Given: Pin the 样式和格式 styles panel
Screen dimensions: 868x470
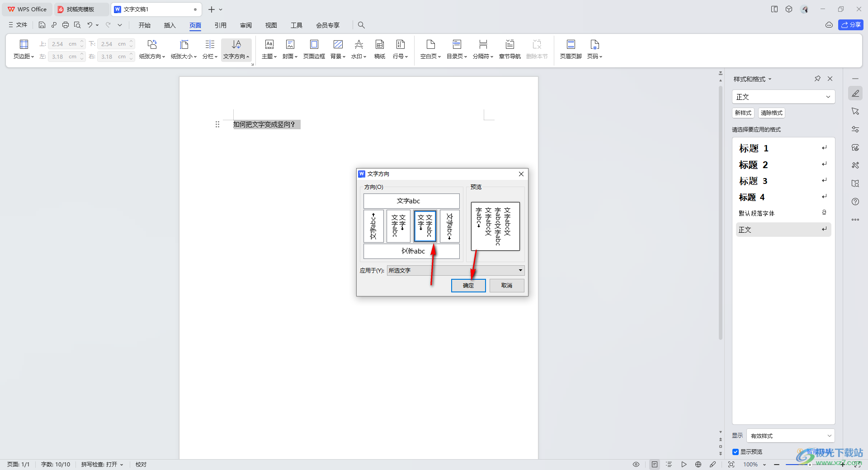Looking at the screenshot, I should coord(817,79).
